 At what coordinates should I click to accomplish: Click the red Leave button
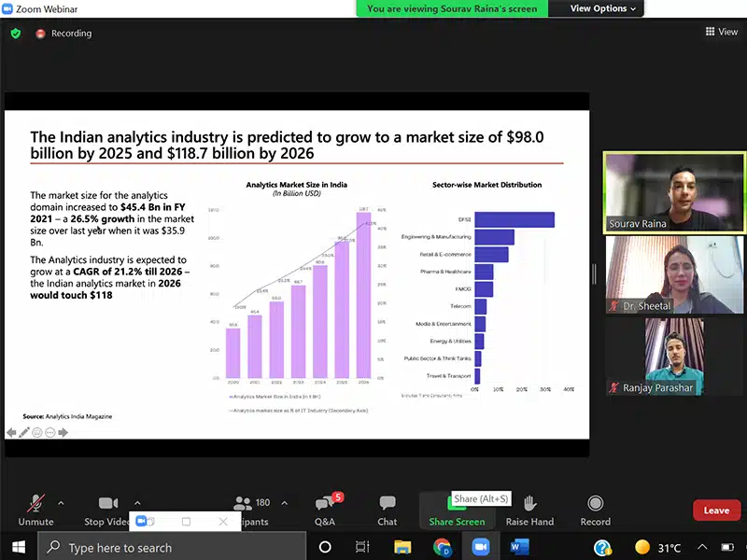[716, 511]
